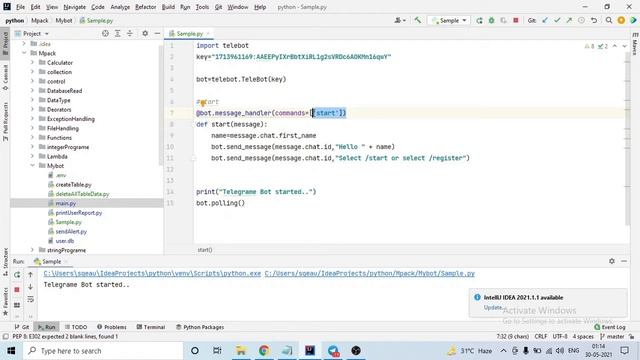Open main.py in the Project tree
640x360 pixels.
[x=65, y=203]
